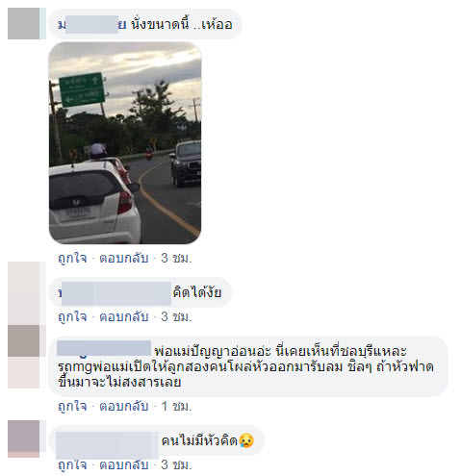Reply to the comment with the car photo
The width and height of the screenshot is (461, 476).
click(124, 258)
